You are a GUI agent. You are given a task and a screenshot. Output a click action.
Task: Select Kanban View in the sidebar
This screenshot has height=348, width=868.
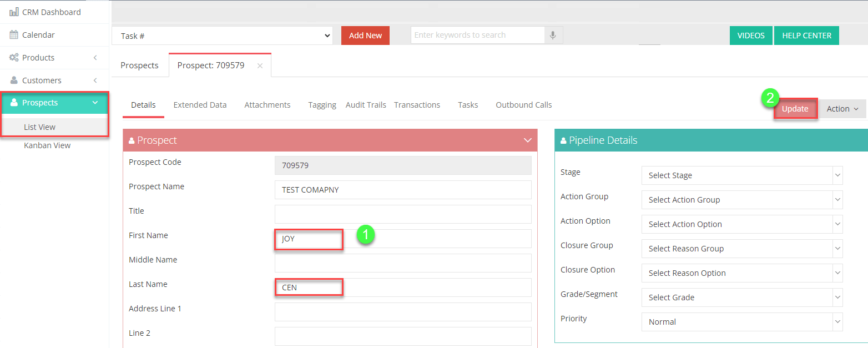point(47,145)
